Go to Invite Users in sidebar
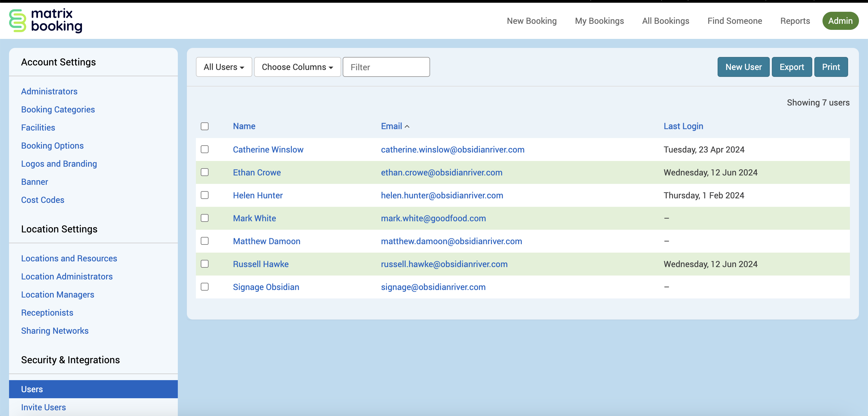868x416 pixels. tap(43, 407)
